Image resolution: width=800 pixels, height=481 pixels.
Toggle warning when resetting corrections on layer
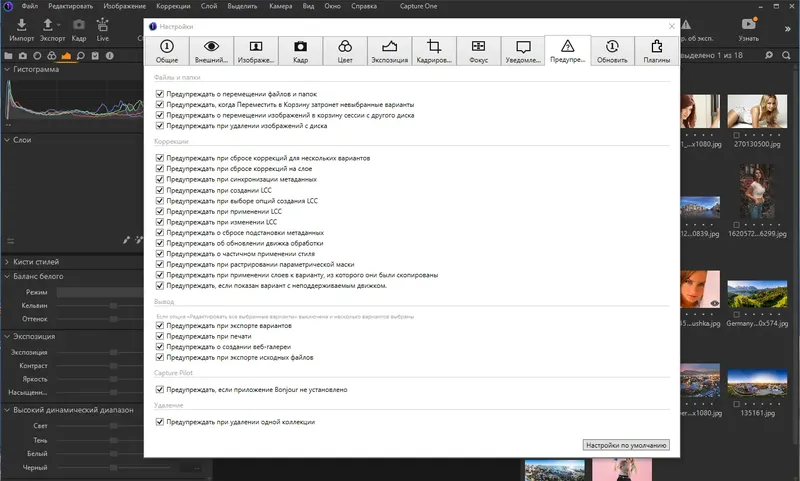click(x=160, y=168)
